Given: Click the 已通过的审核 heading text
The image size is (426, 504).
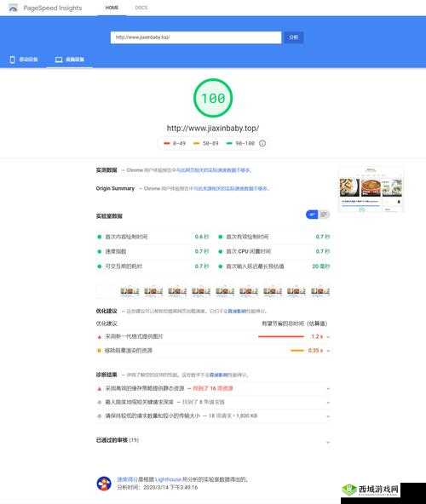Looking at the screenshot, I should (x=112, y=440).
